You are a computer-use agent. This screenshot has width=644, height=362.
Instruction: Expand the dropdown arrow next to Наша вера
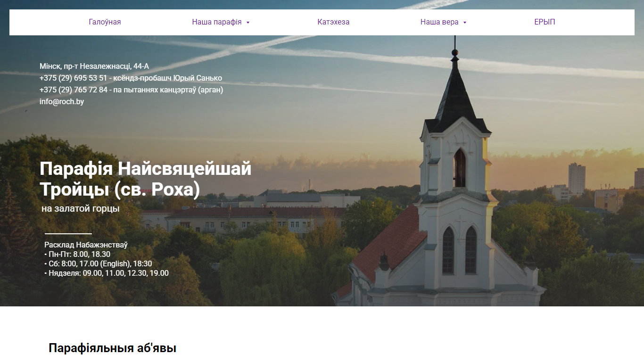[465, 23]
